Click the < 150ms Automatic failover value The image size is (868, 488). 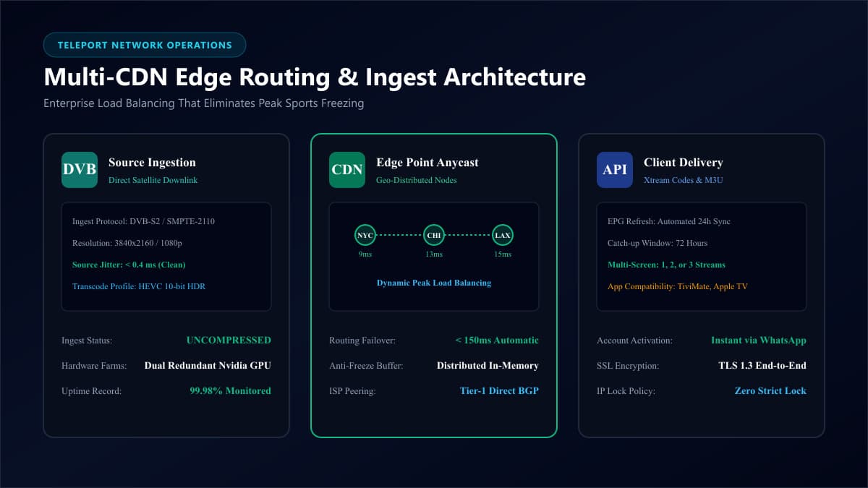pos(497,340)
